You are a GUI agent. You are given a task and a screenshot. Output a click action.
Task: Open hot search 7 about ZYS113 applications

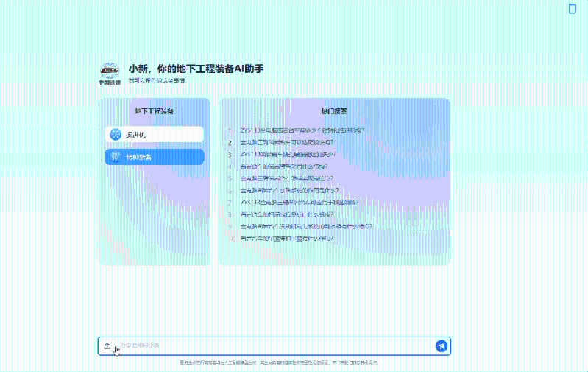300,203
